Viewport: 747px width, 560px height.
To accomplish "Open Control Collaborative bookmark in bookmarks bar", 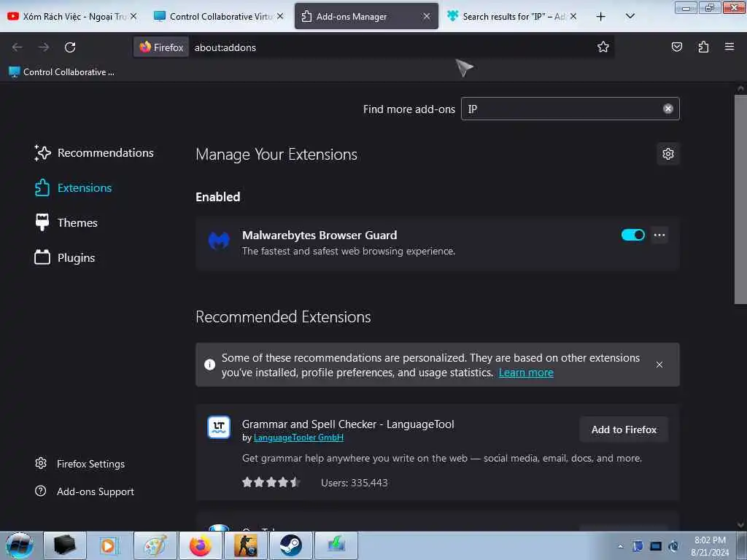I will (x=62, y=72).
